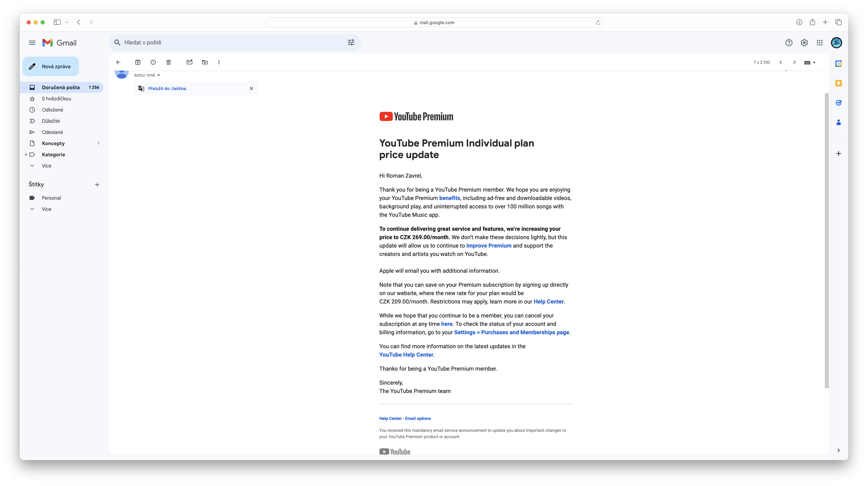Delete the email using the trash icon

click(x=169, y=62)
